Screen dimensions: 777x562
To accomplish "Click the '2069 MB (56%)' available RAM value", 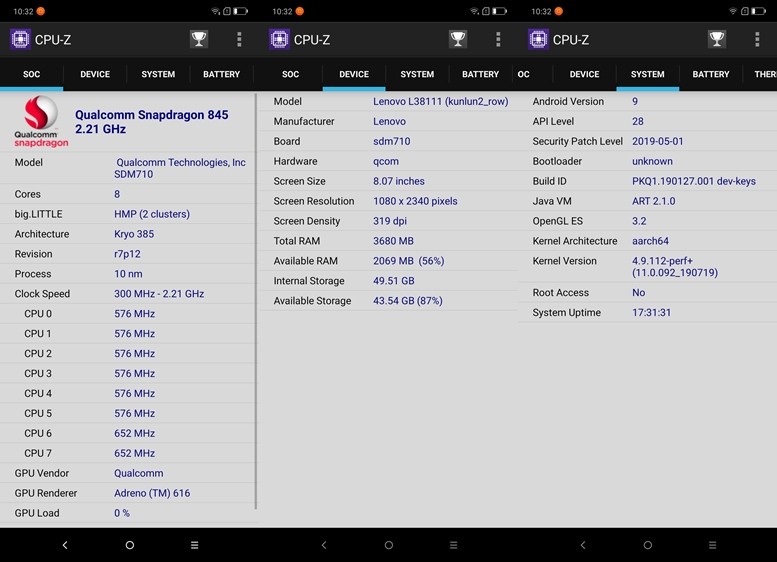I will pyautogui.click(x=409, y=261).
